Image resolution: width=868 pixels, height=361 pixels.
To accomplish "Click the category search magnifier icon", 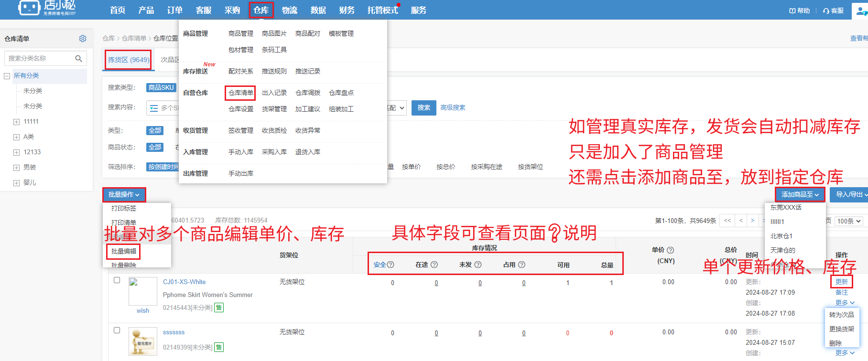I will (79, 59).
